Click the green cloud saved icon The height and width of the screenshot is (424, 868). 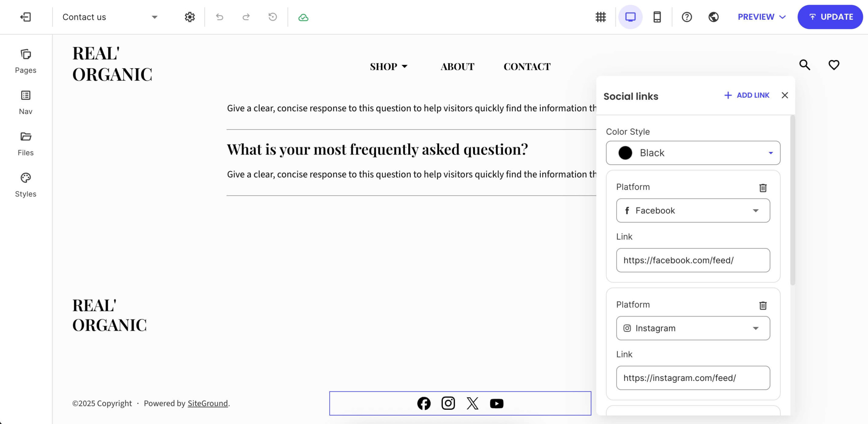tap(303, 17)
